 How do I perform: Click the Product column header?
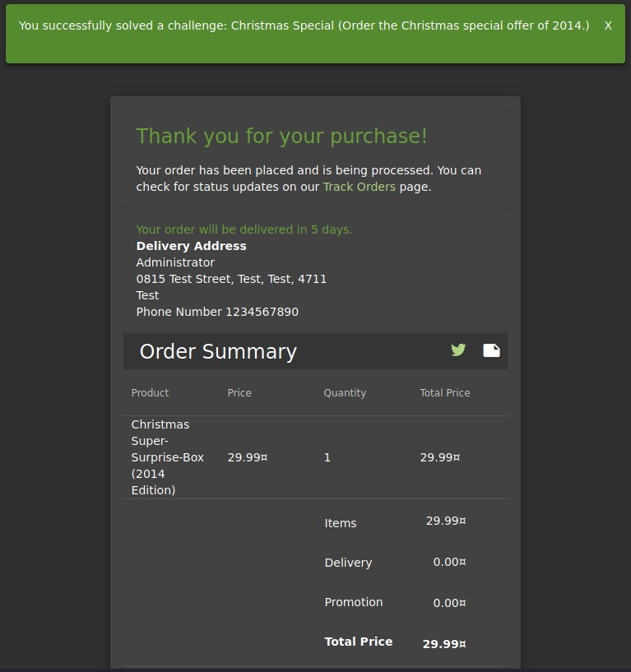point(150,392)
